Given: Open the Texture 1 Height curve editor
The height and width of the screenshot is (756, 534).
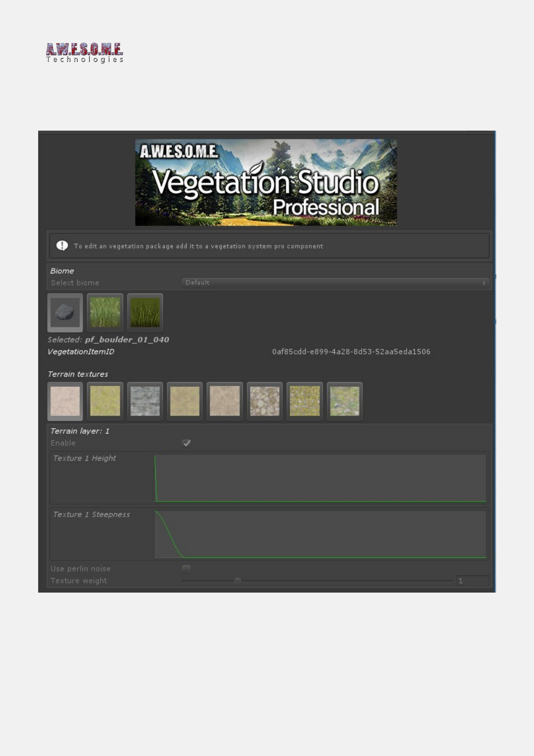Looking at the screenshot, I should tap(320, 478).
